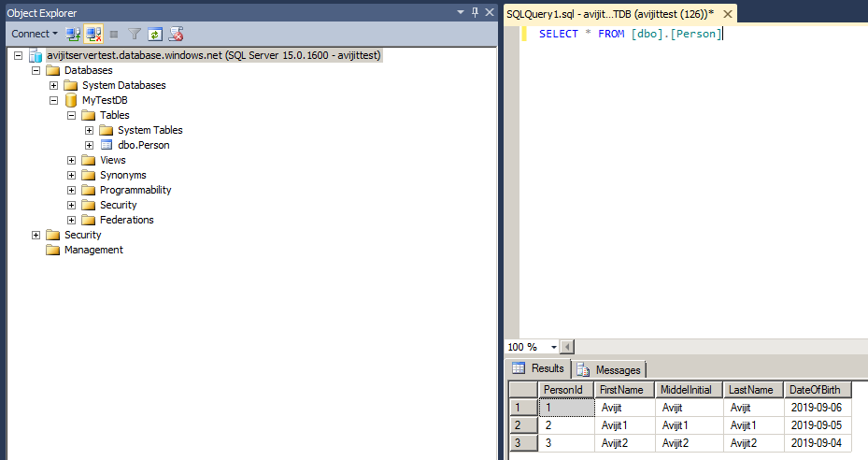Image resolution: width=868 pixels, height=460 pixels.
Task: Expand the System Databases folder
Action: tap(54, 85)
